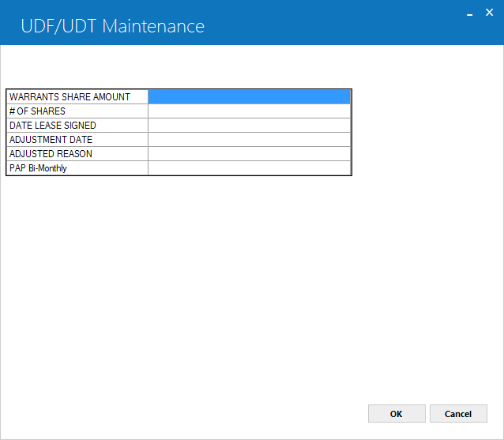The width and height of the screenshot is (504, 440).
Task: Click the ADJUSTMENT DATE value cell
Action: click(x=249, y=140)
